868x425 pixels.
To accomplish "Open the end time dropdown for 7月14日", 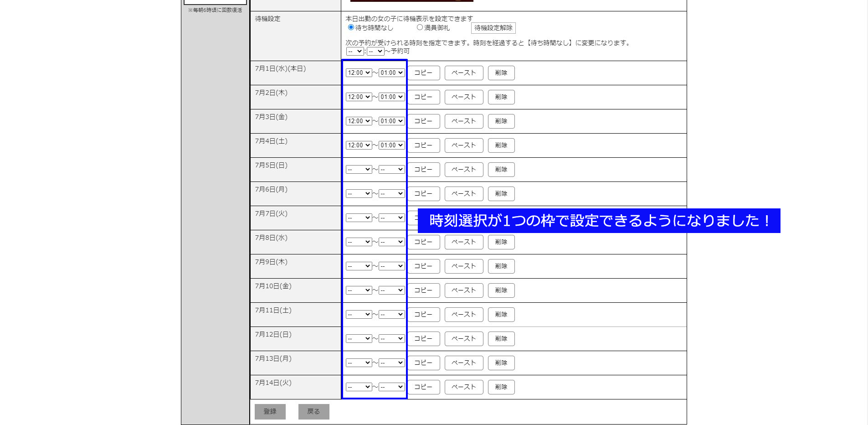I will point(392,387).
